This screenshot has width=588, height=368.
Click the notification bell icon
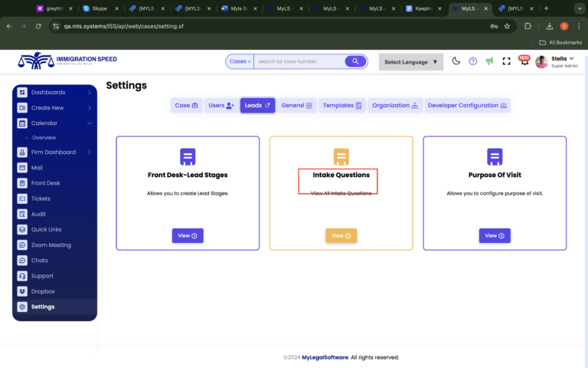tap(524, 62)
